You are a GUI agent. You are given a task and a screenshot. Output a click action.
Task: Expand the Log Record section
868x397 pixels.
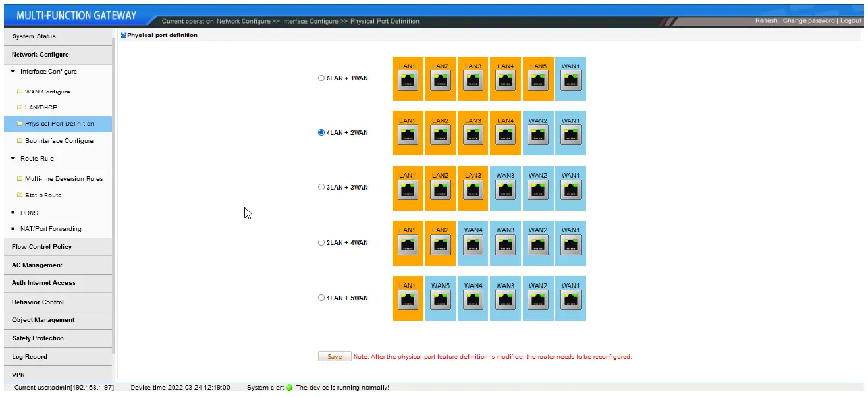click(x=57, y=357)
